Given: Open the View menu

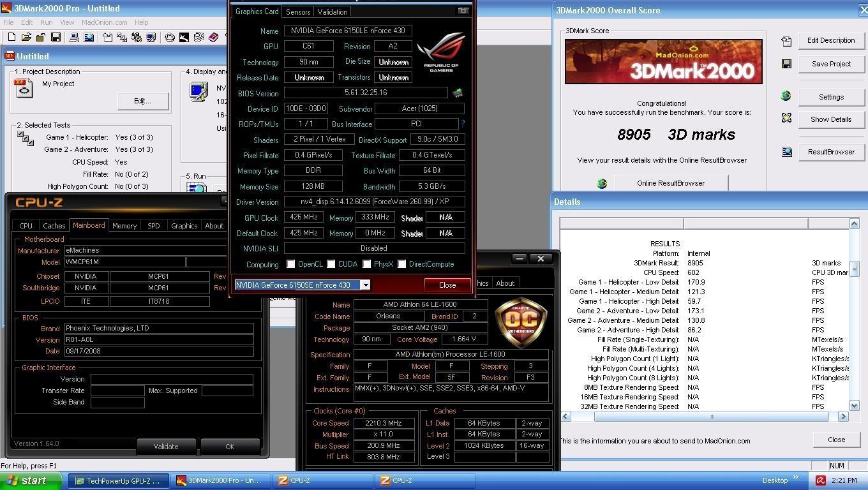Looking at the screenshot, I should click(x=67, y=22).
